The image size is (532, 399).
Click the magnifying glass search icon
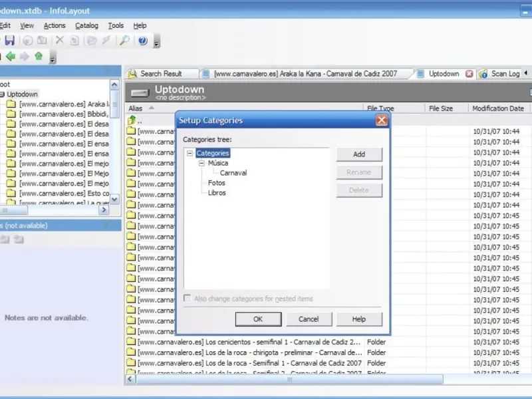click(x=124, y=41)
